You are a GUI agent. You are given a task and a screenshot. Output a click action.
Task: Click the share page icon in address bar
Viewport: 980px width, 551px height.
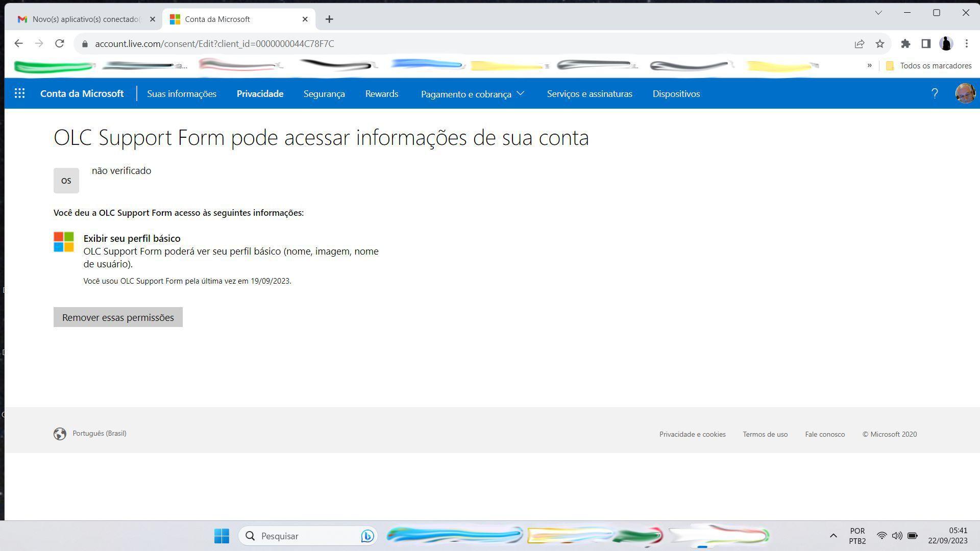click(860, 44)
